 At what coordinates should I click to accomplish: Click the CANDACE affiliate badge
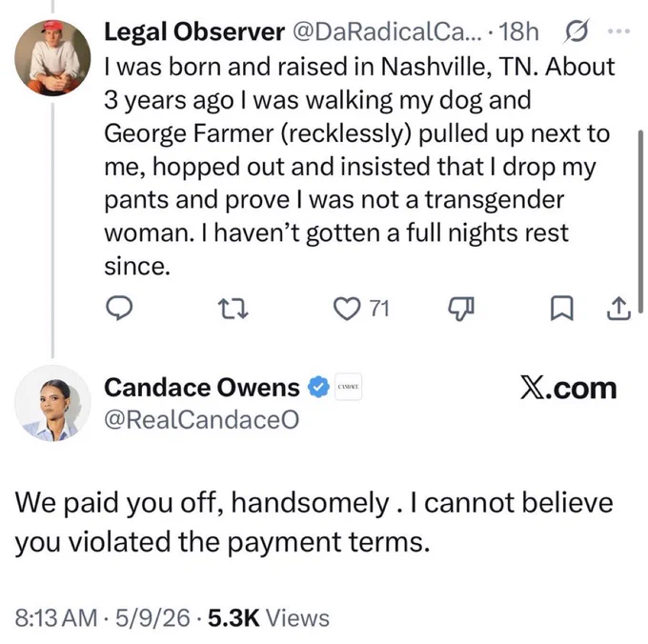tap(348, 387)
